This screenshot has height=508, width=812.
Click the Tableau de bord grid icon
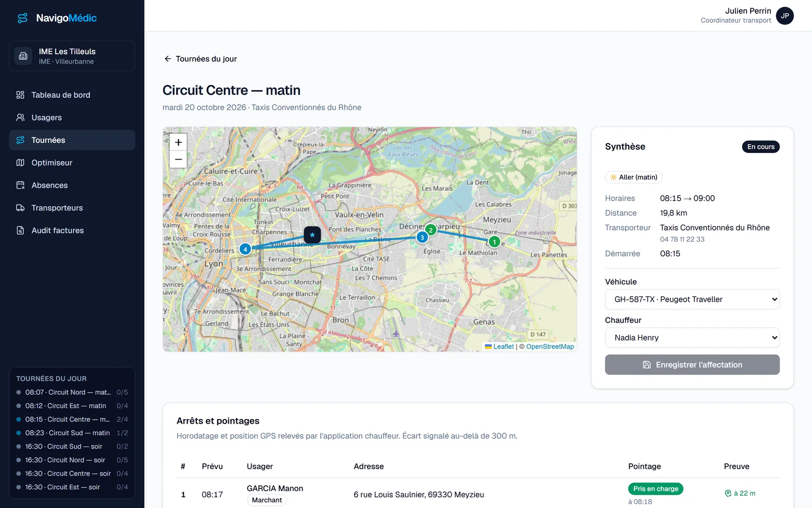[20, 95]
